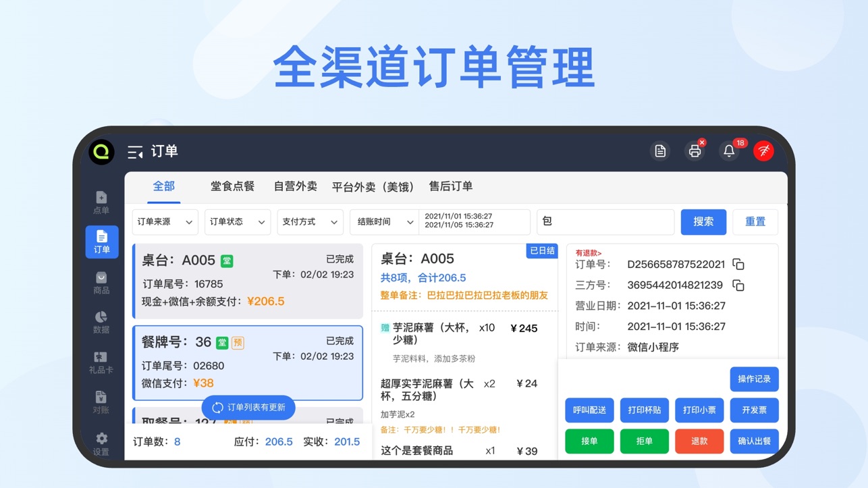Expand the 订单状态 dropdown
The image size is (868, 488).
click(237, 222)
